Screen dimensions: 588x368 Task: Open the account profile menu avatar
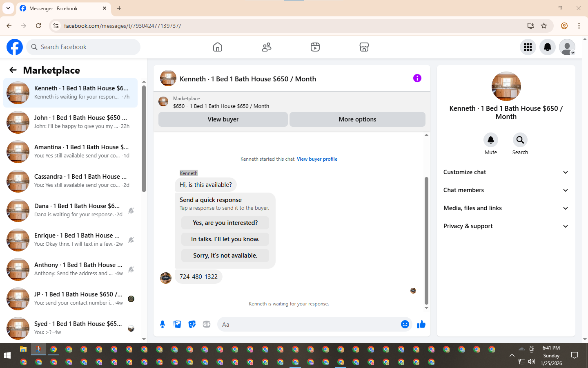(567, 47)
